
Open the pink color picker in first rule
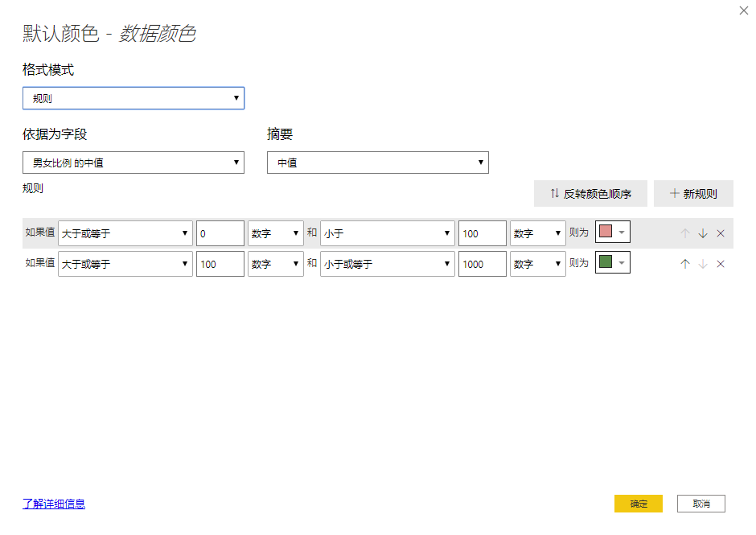pyautogui.click(x=613, y=233)
